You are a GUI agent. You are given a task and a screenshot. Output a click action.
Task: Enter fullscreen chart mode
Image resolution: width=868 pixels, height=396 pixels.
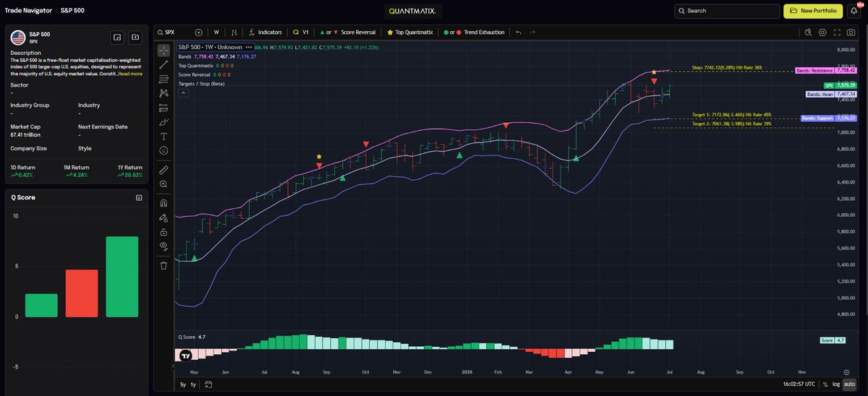[x=836, y=33]
